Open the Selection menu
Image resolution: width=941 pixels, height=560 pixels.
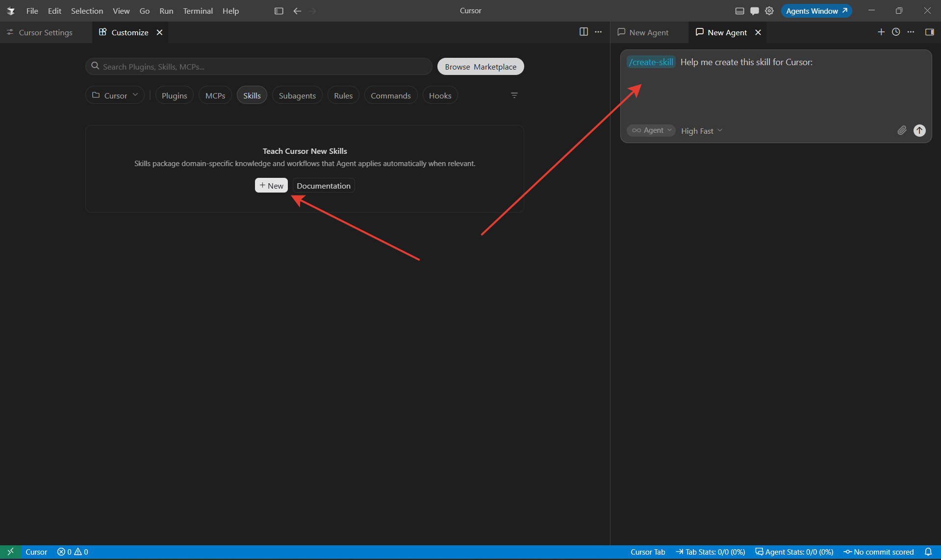pos(87,11)
